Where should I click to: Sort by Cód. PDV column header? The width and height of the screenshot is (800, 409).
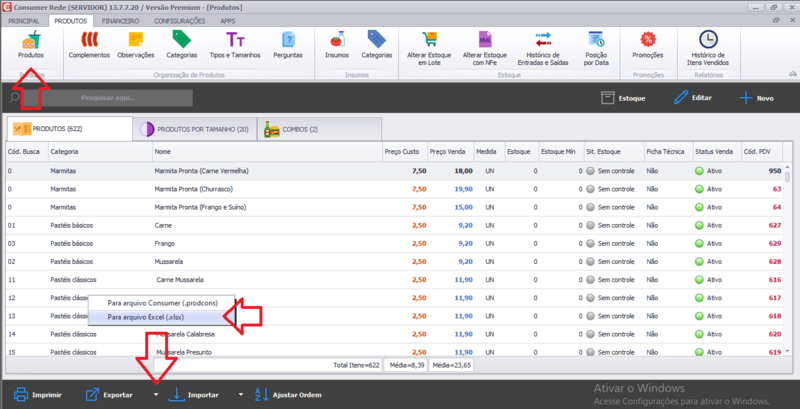point(762,151)
